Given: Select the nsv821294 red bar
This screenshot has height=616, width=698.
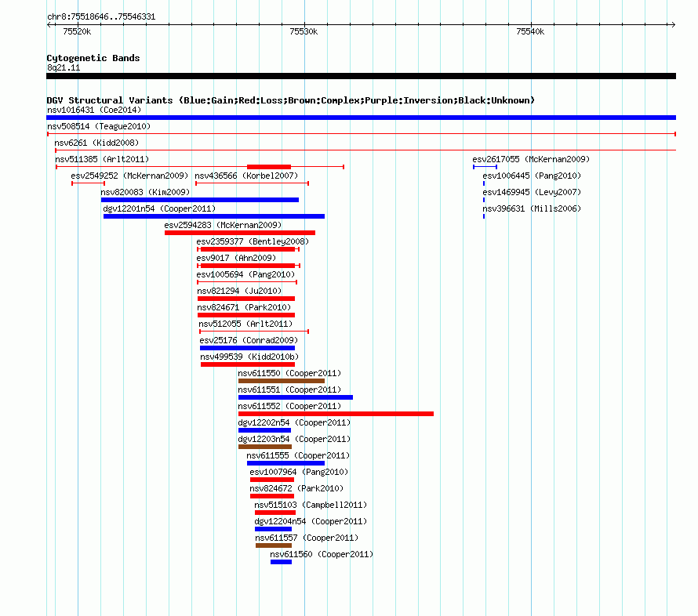Looking at the screenshot, I should [x=246, y=299].
